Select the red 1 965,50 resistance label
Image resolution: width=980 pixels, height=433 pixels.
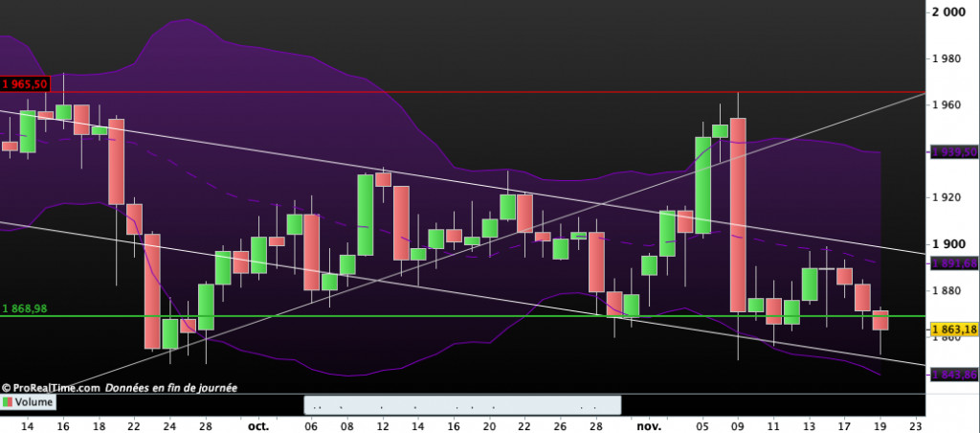point(26,84)
